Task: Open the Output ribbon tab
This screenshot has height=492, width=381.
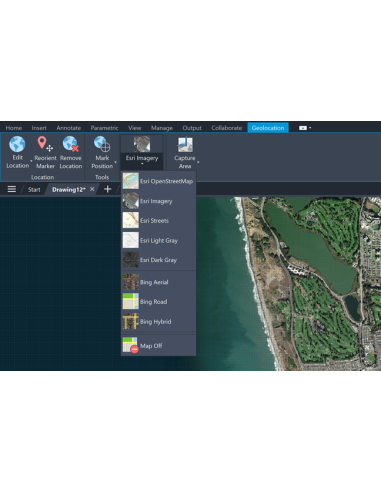Action: pyautogui.click(x=192, y=128)
